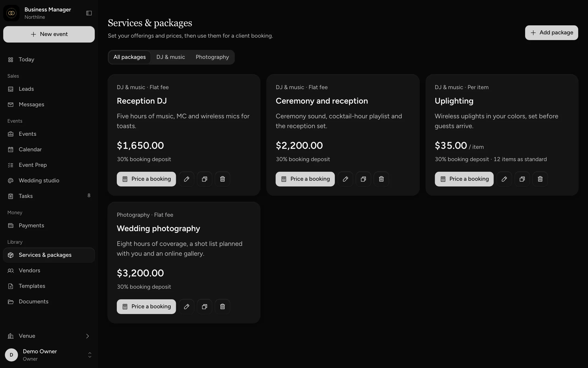Edit the Uplighting package
The width and height of the screenshot is (588, 368).
pyautogui.click(x=504, y=179)
